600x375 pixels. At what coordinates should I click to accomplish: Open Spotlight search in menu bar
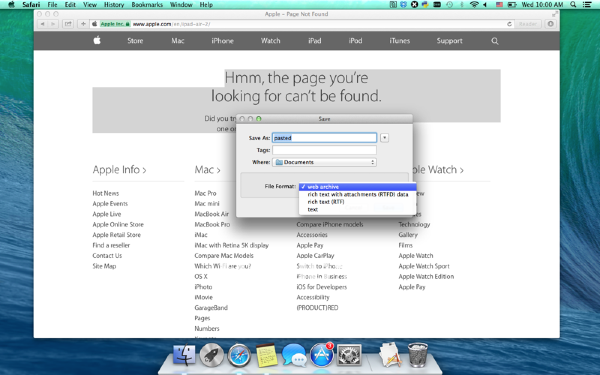point(573,5)
